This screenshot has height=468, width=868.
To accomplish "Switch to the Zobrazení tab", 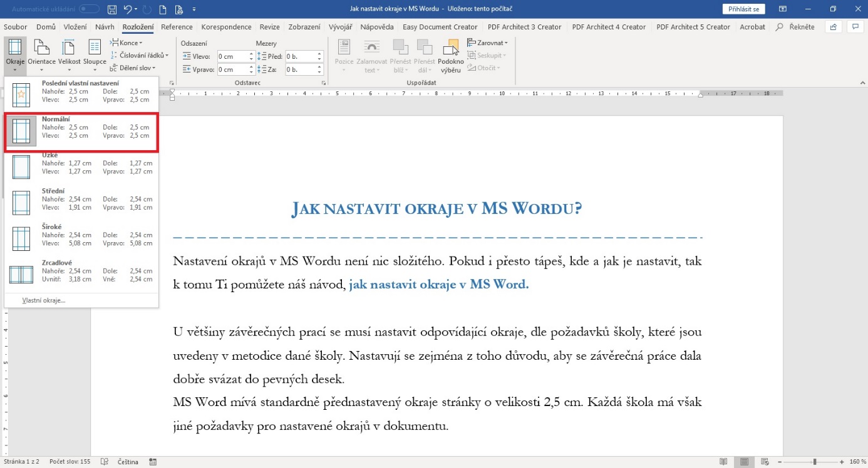I will click(304, 27).
